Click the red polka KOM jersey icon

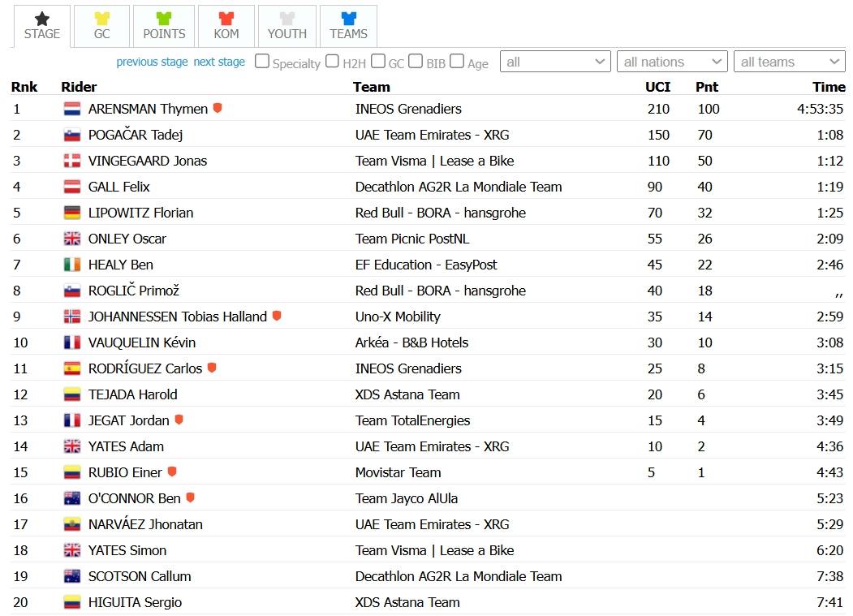[226, 19]
